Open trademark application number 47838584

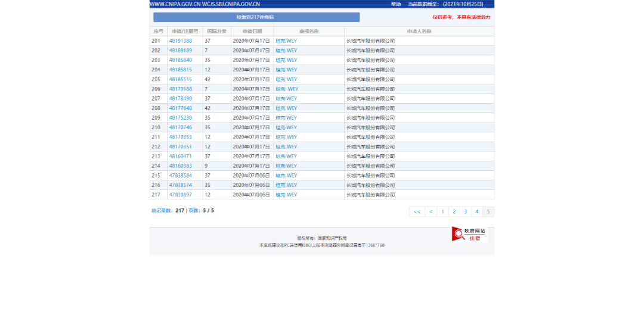[x=180, y=176]
